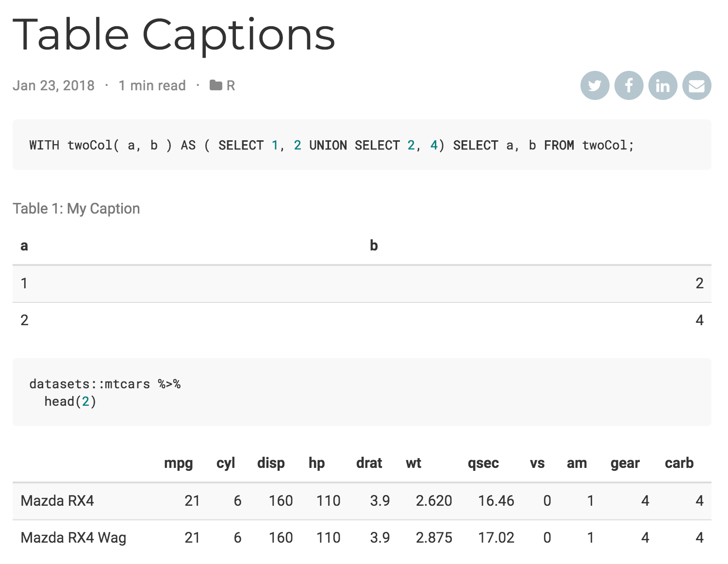Click the SQL WITH twoCol code block
This screenshot has height=564, width=728.
pyautogui.click(x=331, y=145)
